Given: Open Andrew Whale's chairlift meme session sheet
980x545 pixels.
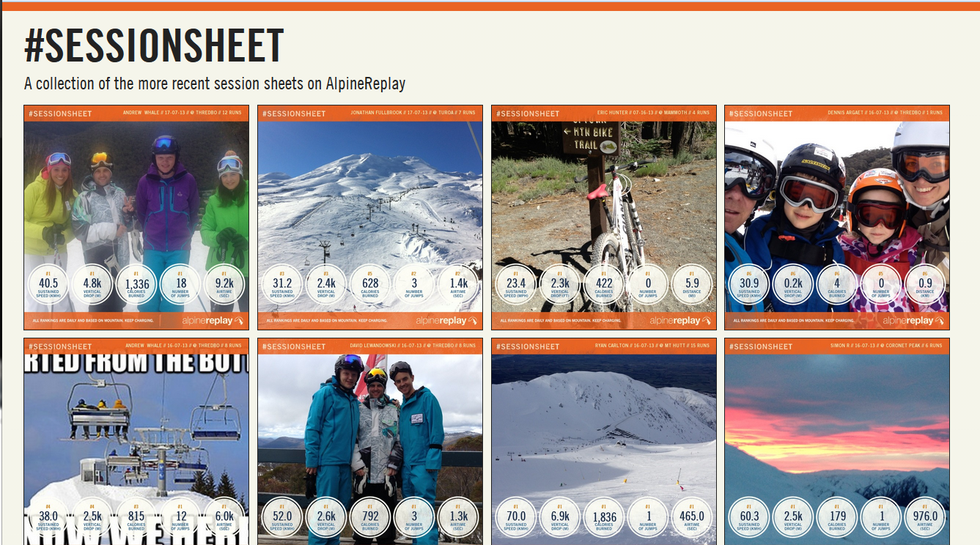Looking at the screenshot, I should (136, 442).
